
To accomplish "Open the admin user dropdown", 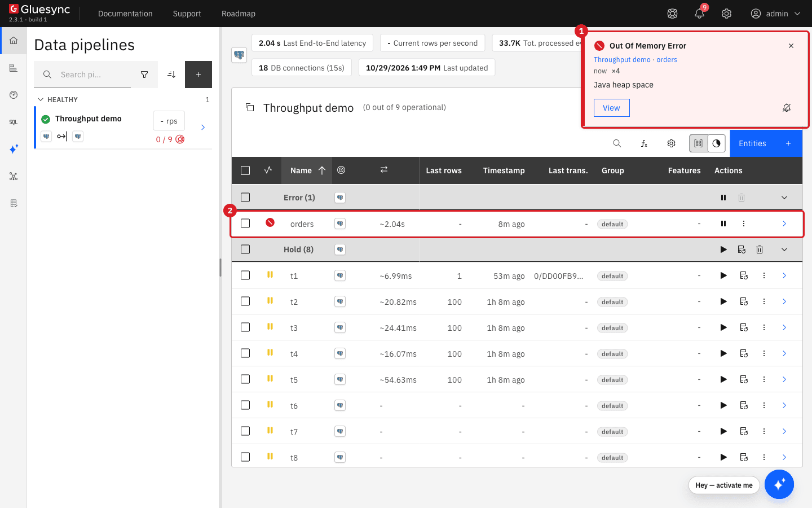I will pyautogui.click(x=776, y=14).
